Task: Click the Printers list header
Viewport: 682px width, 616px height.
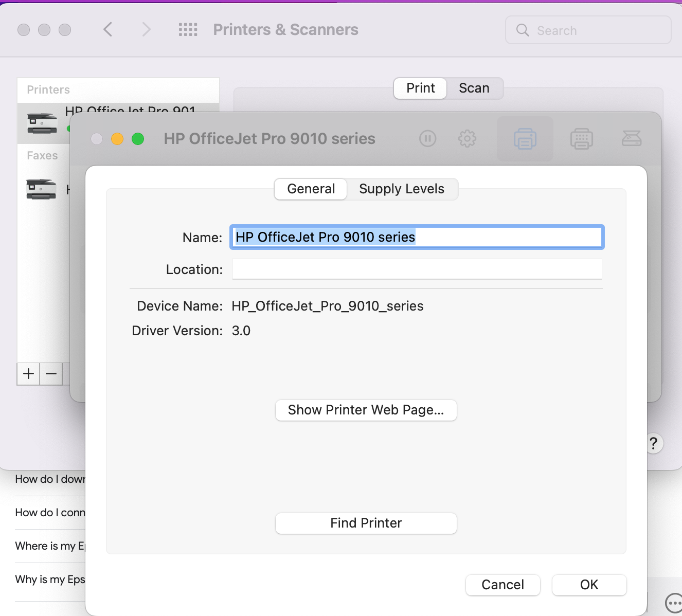Action: click(48, 89)
